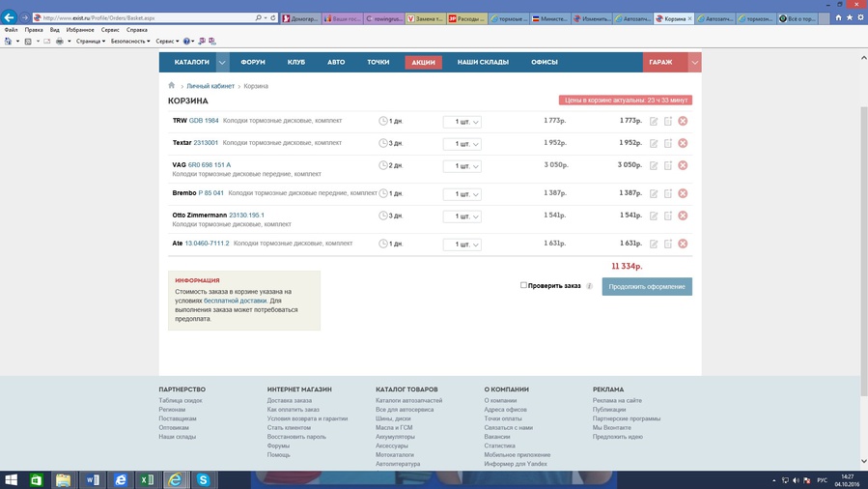This screenshot has height=489, width=868.
Task: Edit the Otto Zimmermann row
Action: point(654,216)
